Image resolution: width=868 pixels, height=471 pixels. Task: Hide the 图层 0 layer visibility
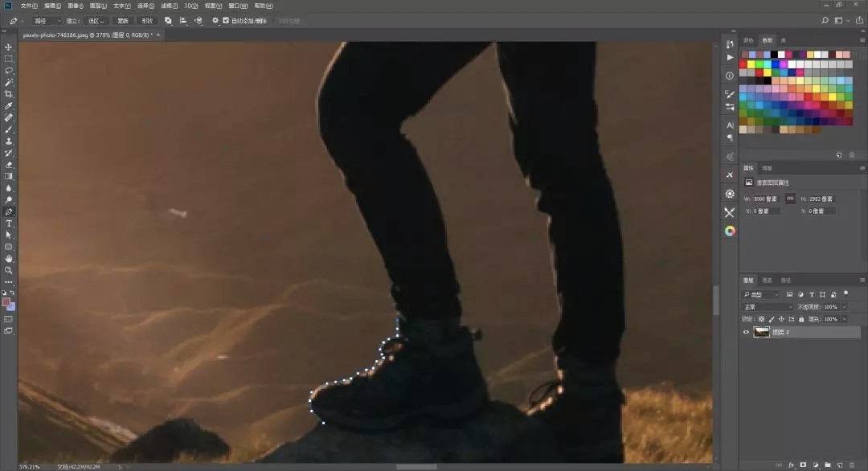pos(746,331)
